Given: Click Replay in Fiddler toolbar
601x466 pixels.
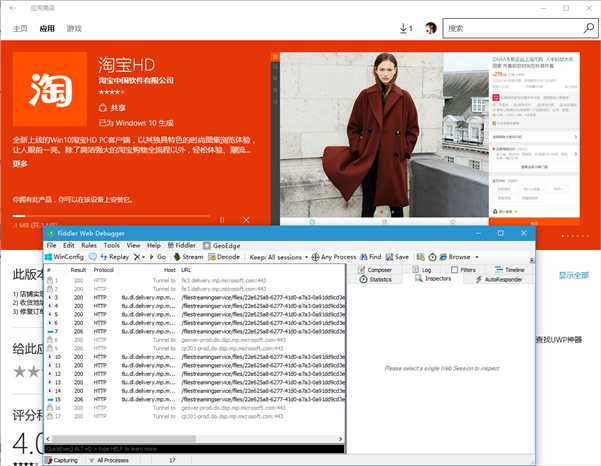Looking at the screenshot, I should [x=115, y=257].
